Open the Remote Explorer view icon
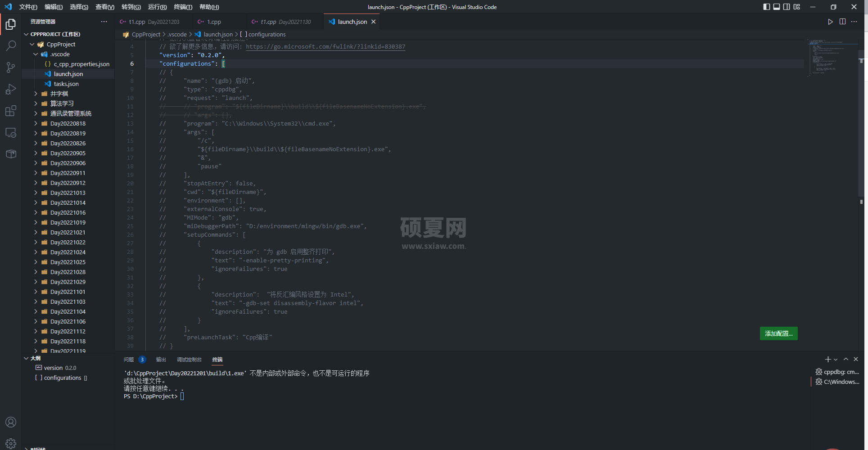Viewport: 868px width, 450px height. [11, 133]
